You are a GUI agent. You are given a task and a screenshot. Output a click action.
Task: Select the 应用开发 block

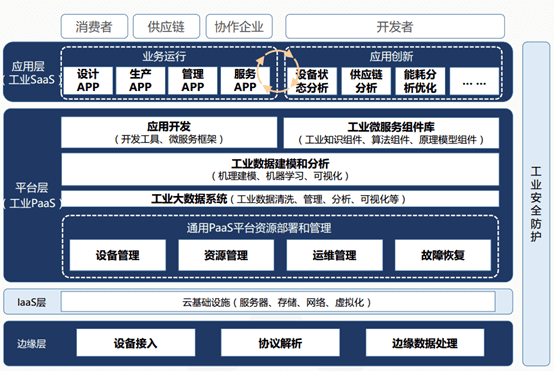169,132
